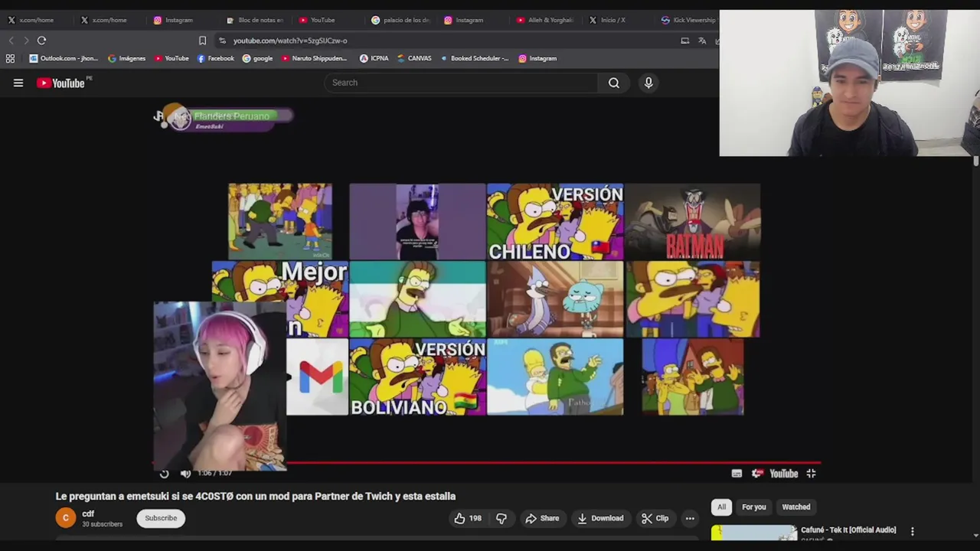Viewport: 980px width, 551px height.
Task: Reload the current page
Action: point(41,41)
